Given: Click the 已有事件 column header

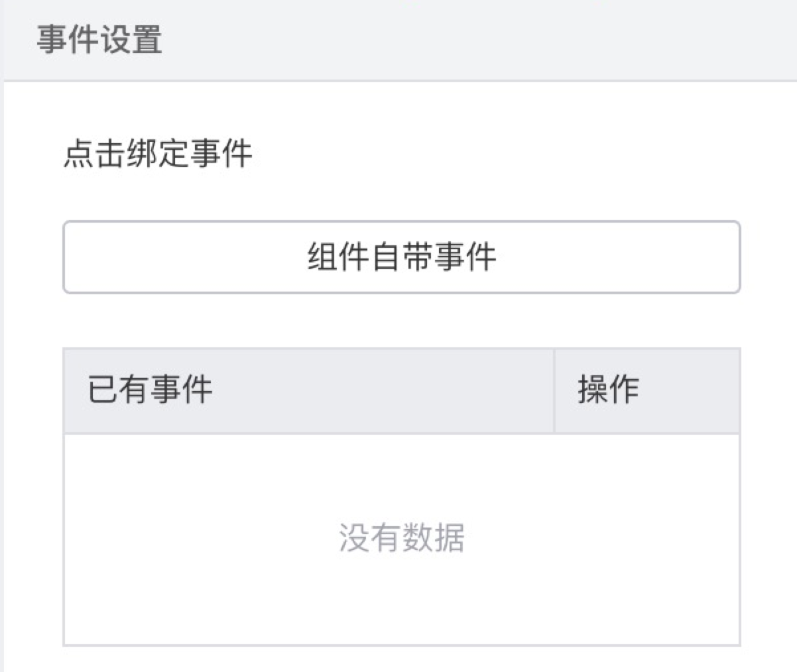Looking at the screenshot, I should pos(150,390).
